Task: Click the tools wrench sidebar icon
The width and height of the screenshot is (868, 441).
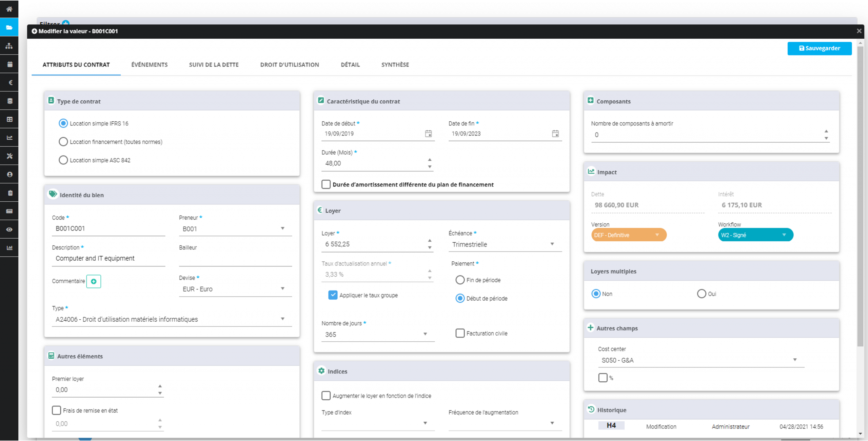Action: pos(9,156)
